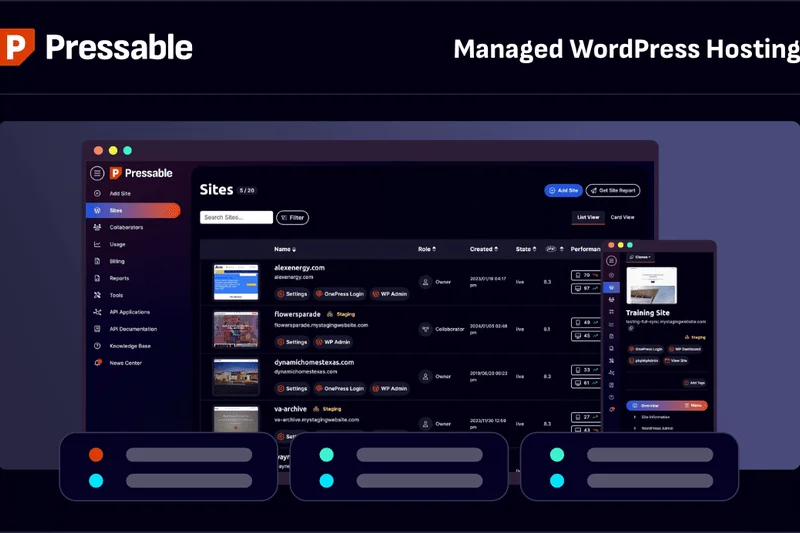Sort the table by Name column
This screenshot has width=800, height=533.
pos(285,249)
